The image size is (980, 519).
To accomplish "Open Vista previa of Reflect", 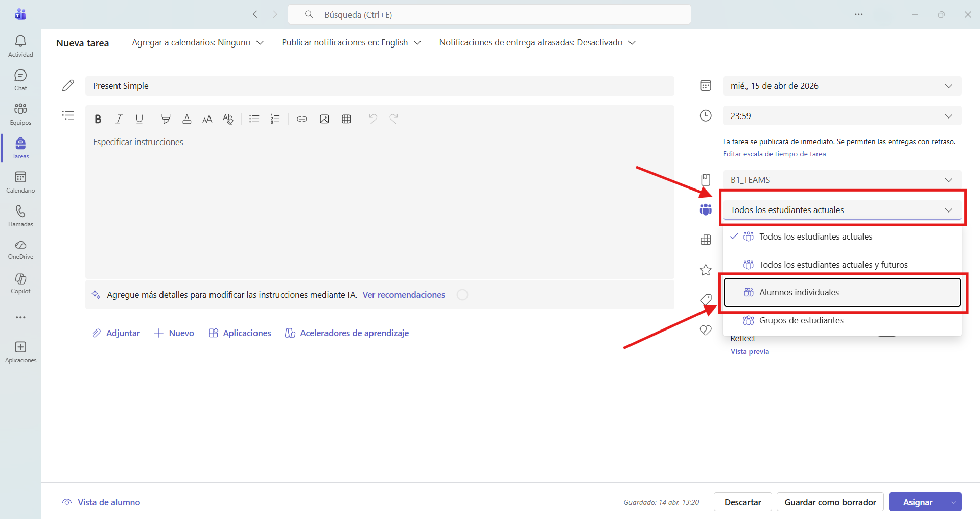I will [x=750, y=351].
